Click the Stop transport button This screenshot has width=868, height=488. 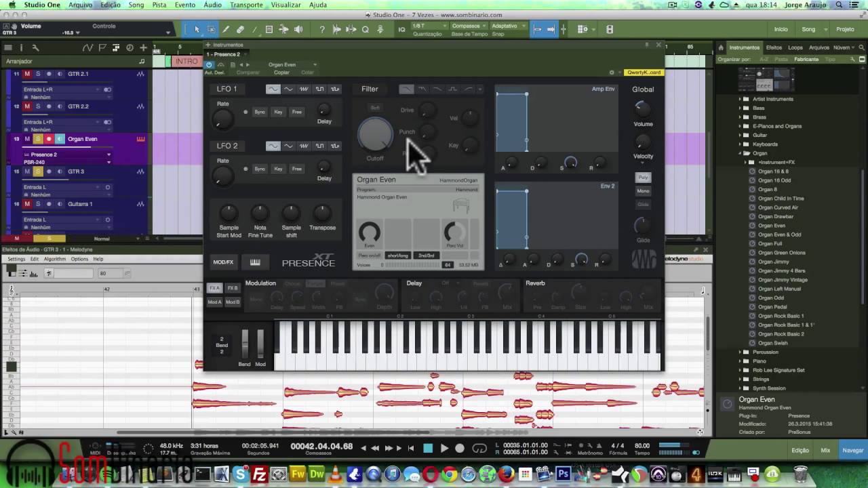[428, 448]
